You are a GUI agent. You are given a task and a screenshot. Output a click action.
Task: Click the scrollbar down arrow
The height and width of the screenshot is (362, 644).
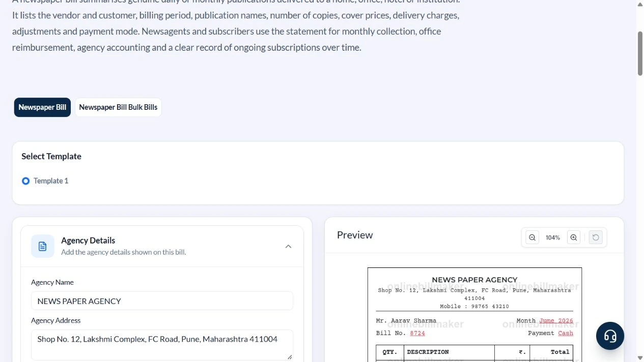coord(640,358)
